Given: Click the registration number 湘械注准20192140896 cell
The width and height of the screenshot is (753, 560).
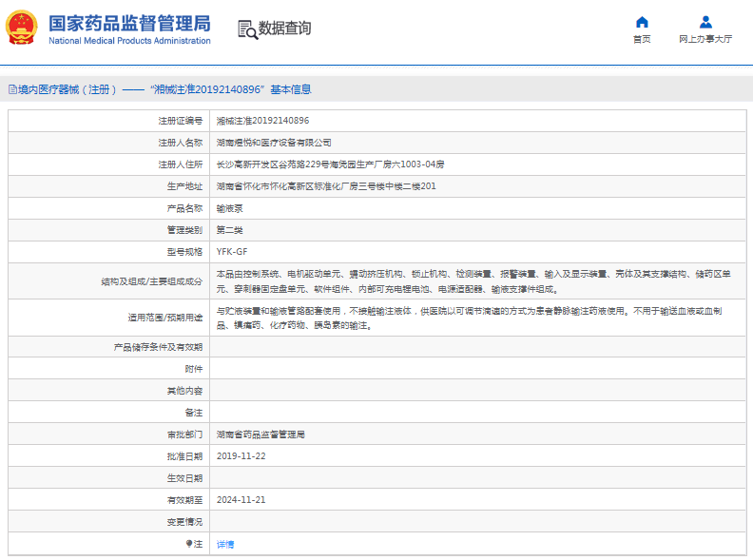Looking at the screenshot, I should coord(262,121).
